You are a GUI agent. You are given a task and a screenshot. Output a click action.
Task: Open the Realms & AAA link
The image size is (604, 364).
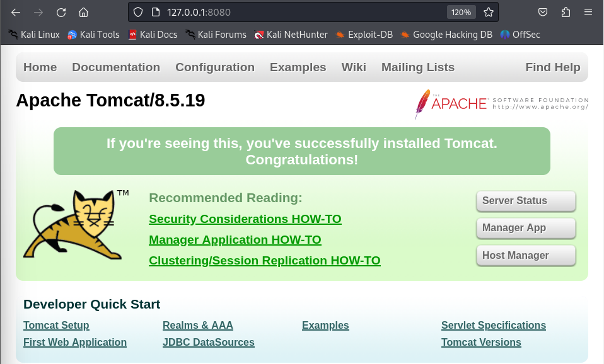tap(197, 326)
